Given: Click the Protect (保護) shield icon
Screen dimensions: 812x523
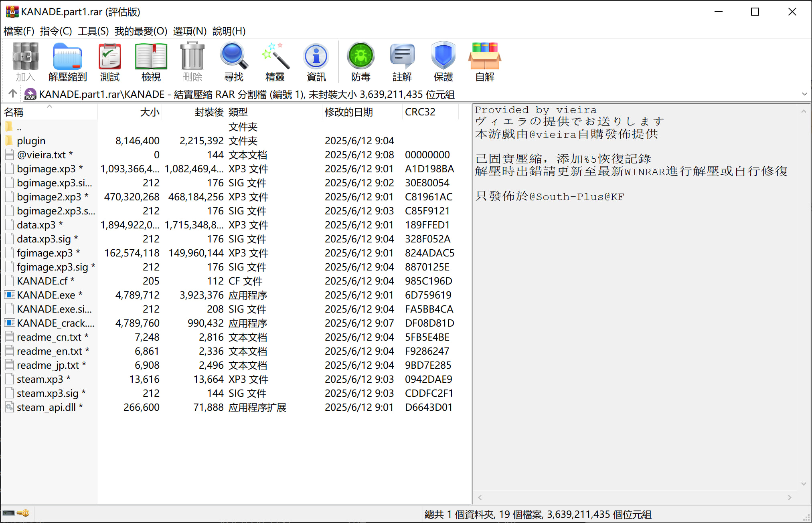Looking at the screenshot, I should point(443,61).
